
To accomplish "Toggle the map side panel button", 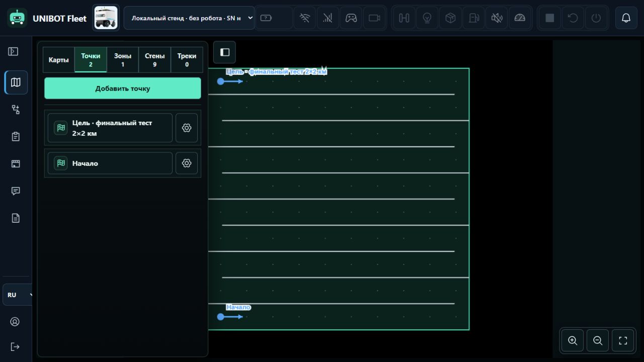I will click(225, 52).
